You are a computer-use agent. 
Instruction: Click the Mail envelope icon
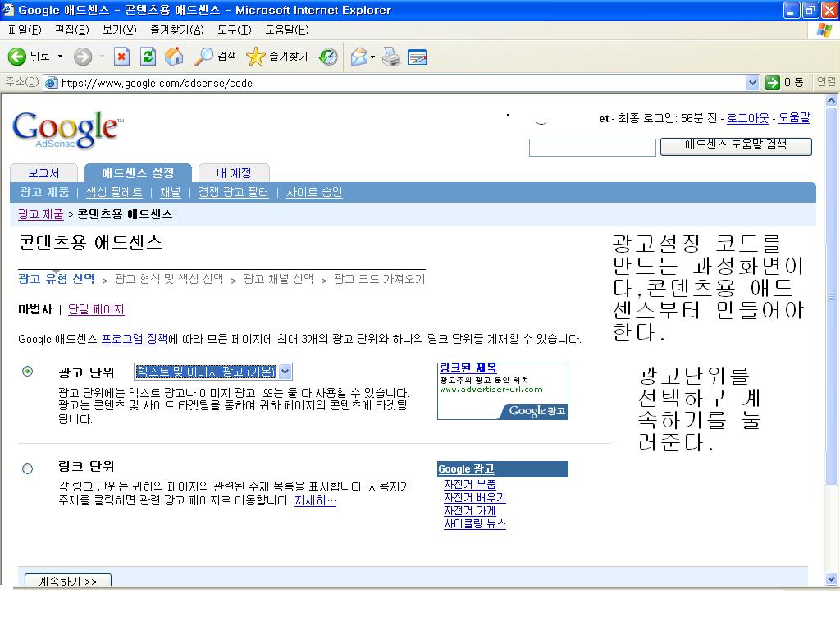359,57
